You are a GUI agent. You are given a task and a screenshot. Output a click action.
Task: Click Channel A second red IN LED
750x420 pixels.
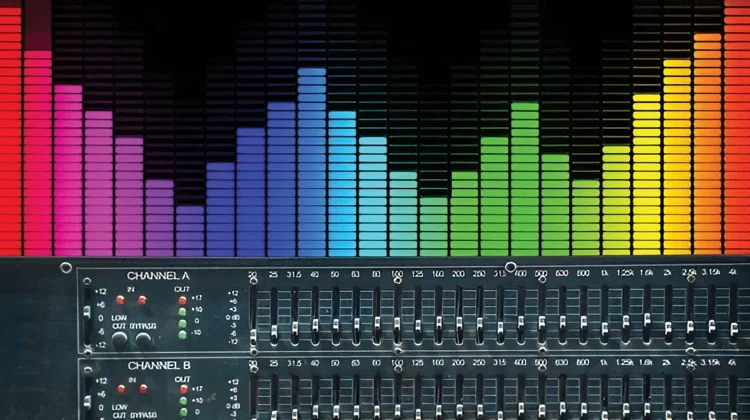click(142, 300)
